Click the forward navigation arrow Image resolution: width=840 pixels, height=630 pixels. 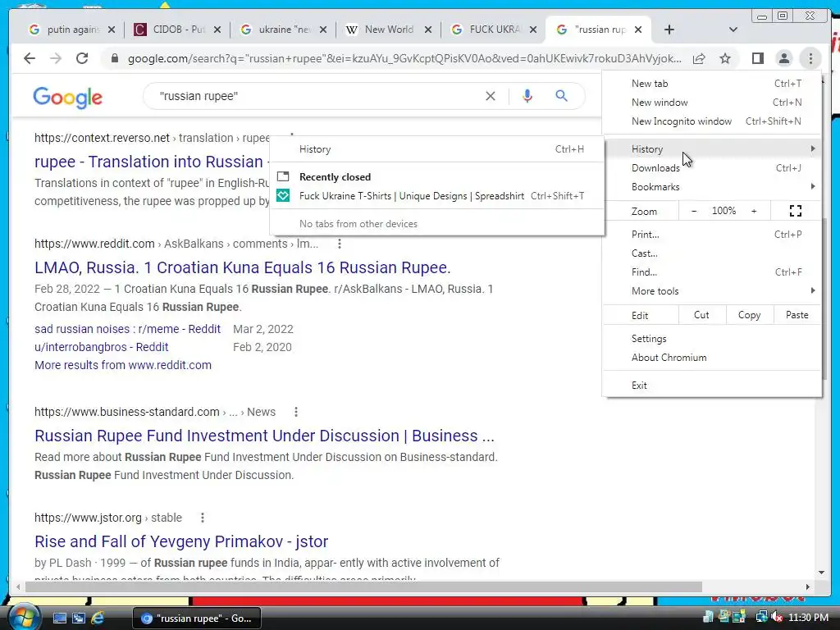pyautogui.click(x=56, y=58)
